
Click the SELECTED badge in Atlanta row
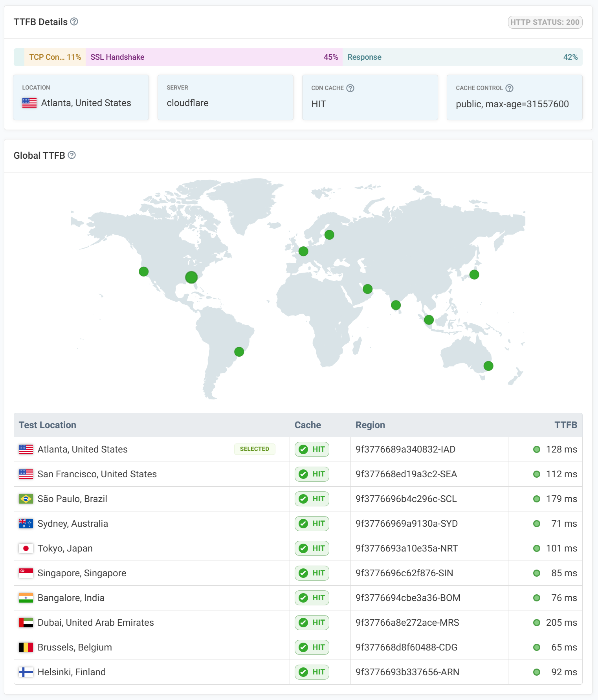point(255,449)
